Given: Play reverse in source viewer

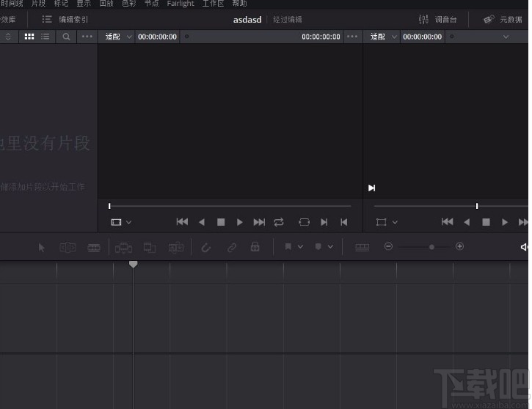Looking at the screenshot, I should 202,222.
